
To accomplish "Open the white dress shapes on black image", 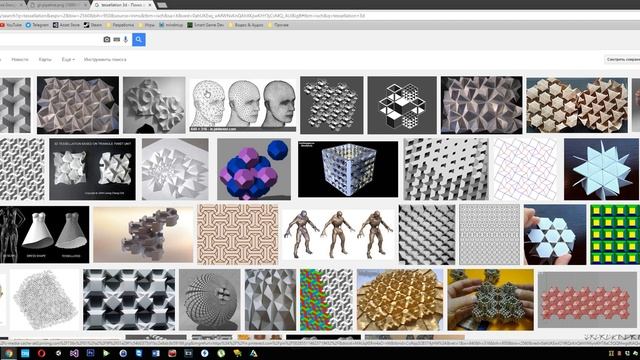I will (44, 234).
